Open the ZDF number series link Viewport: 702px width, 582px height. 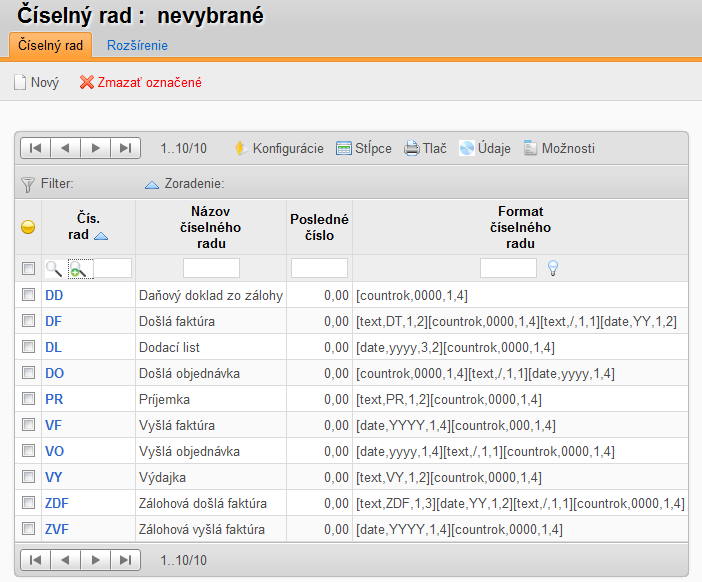coord(57,503)
